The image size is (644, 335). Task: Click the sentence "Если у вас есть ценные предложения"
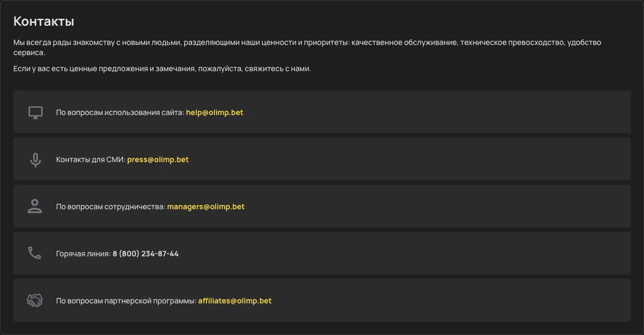(x=162, y=69)
